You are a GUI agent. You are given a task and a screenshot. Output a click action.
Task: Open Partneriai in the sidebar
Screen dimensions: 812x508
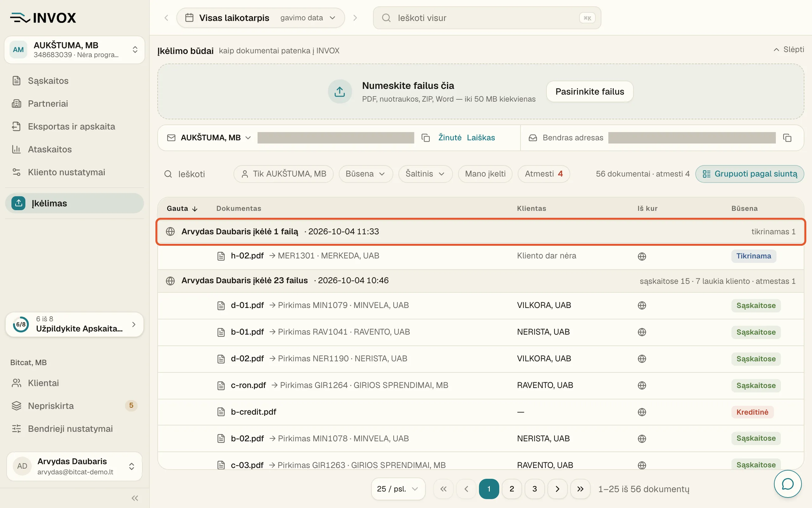coord(75,104)
